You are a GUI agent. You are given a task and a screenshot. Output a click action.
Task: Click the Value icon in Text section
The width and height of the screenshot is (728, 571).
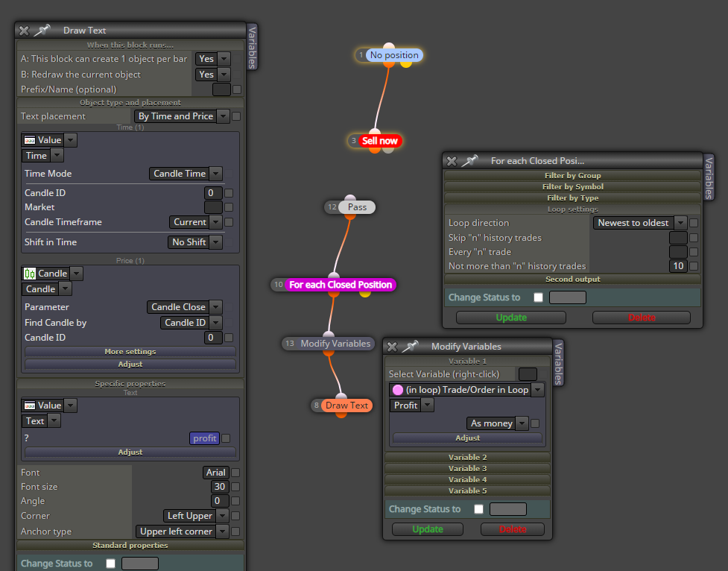click(30, 406)
